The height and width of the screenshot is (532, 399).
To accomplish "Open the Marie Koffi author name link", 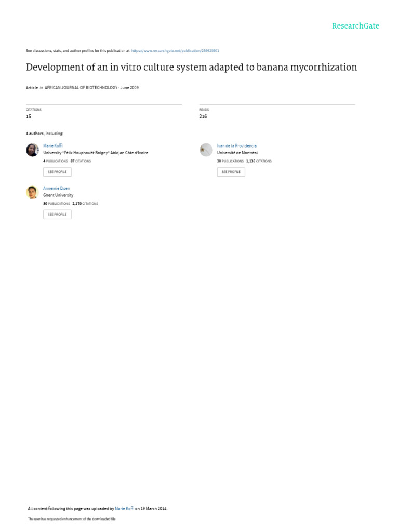I will (x=53, y=145).
